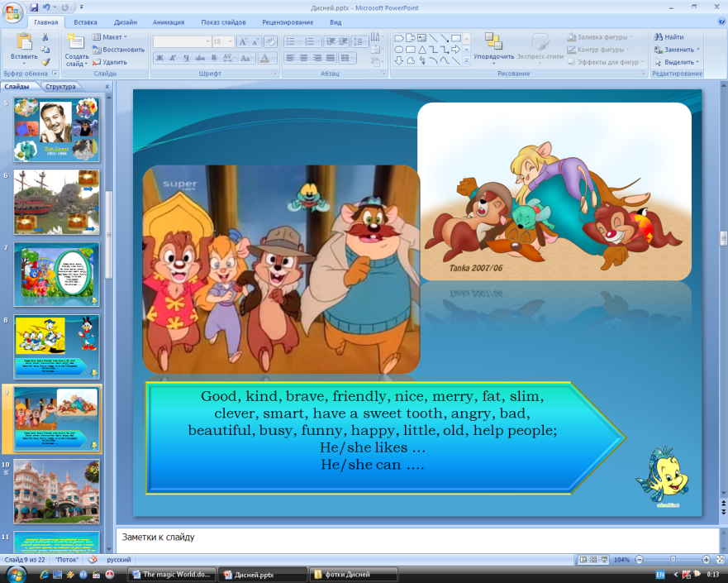The width and height of the screenshot is (728, 583).
Task: Save the presentation from Quick Access toolbar
Action: click(35, 7)
